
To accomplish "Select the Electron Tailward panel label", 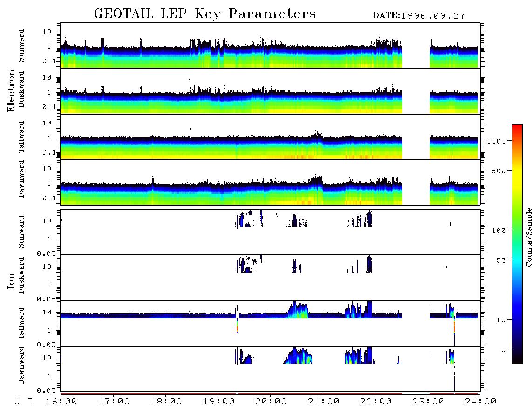I will click(x=21, y=137).
